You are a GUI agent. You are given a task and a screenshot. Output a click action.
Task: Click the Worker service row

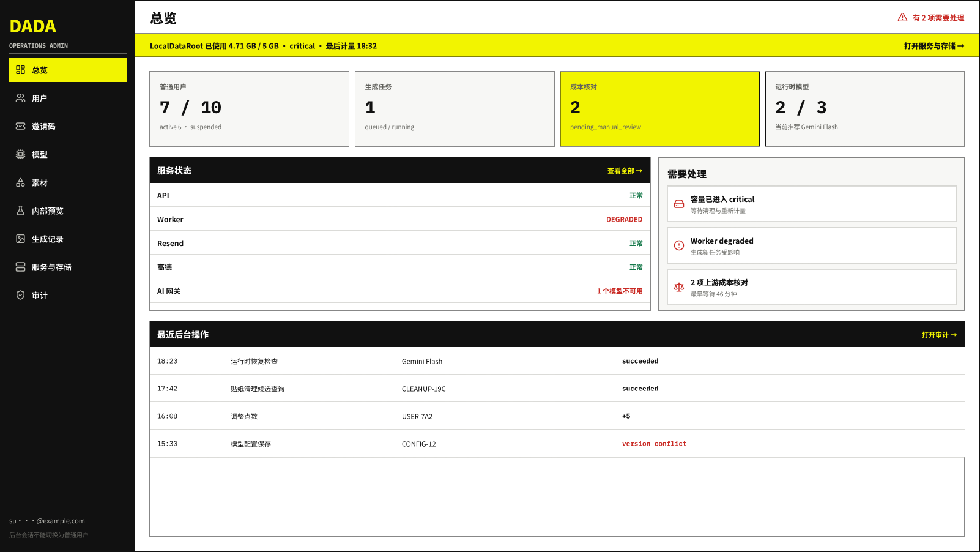pos(400,219)
